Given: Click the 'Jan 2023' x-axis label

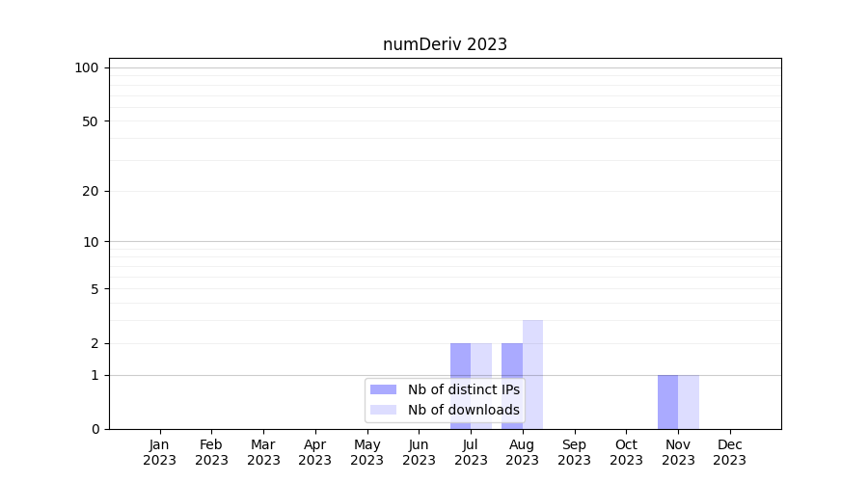Looking at the screenshot, I should pos(160,452).
